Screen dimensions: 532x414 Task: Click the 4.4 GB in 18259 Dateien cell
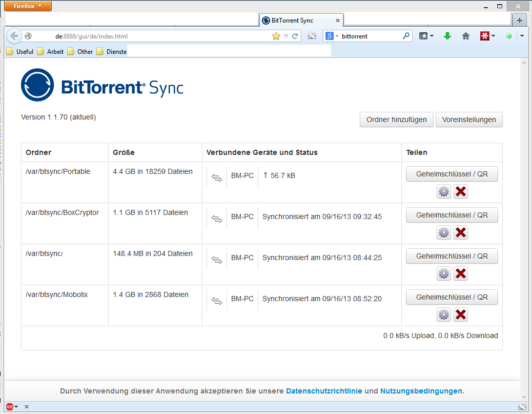coord(153,171)
